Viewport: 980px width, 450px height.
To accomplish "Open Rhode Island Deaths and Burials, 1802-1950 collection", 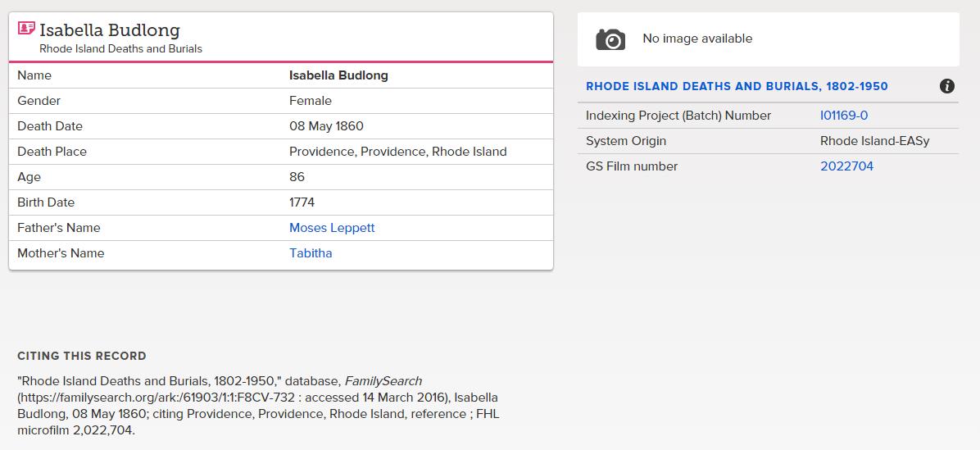I will 737,86.
